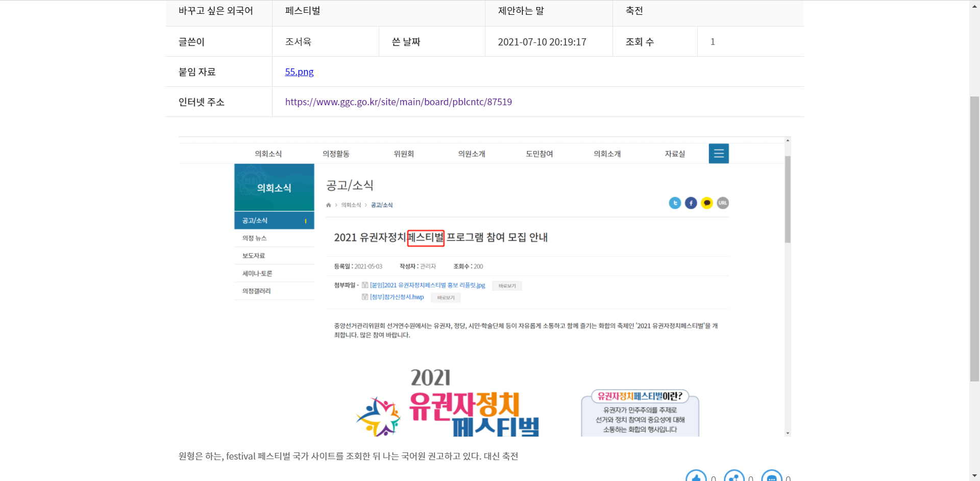This screenshot has width=980, height=481.
Task: Click the thumbs-up like icon
Action: coord(696,477)
